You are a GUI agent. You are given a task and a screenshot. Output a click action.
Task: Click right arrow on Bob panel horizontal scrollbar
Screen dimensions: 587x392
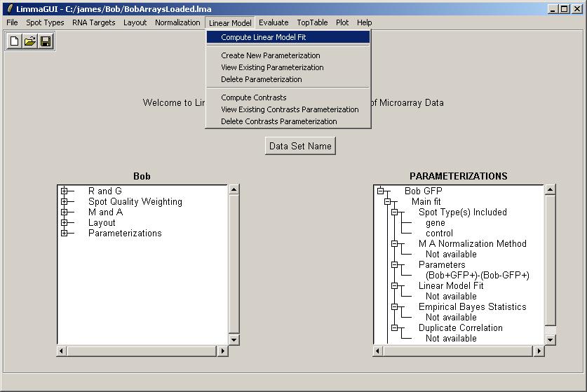[x=223, y=351]
